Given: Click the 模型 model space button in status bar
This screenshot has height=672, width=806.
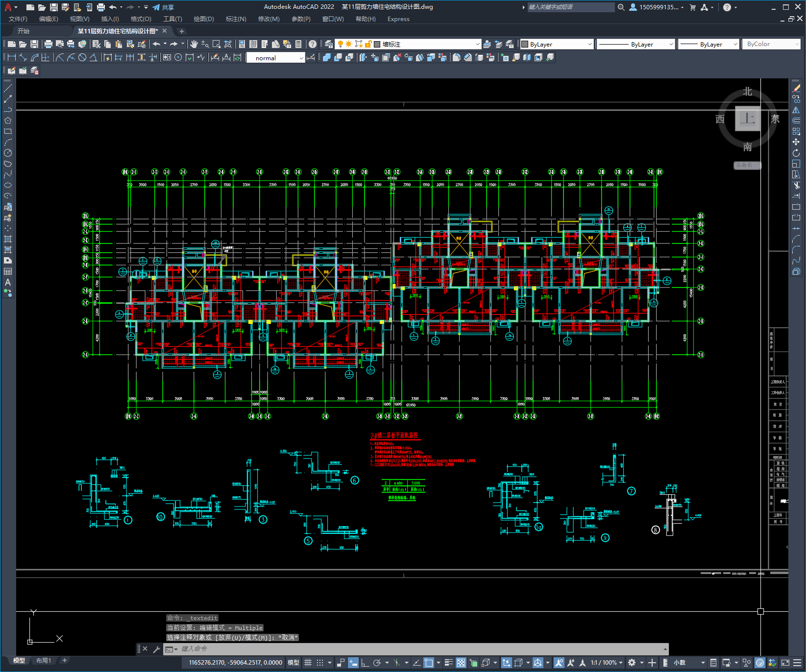Looking at the screenshot, I should coord(293,663).
